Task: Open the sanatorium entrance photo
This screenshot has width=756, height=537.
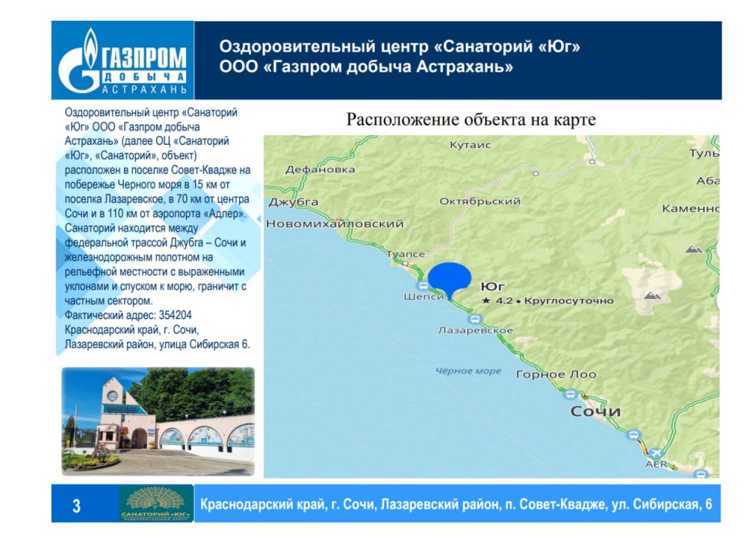Action: pos(157,420)
